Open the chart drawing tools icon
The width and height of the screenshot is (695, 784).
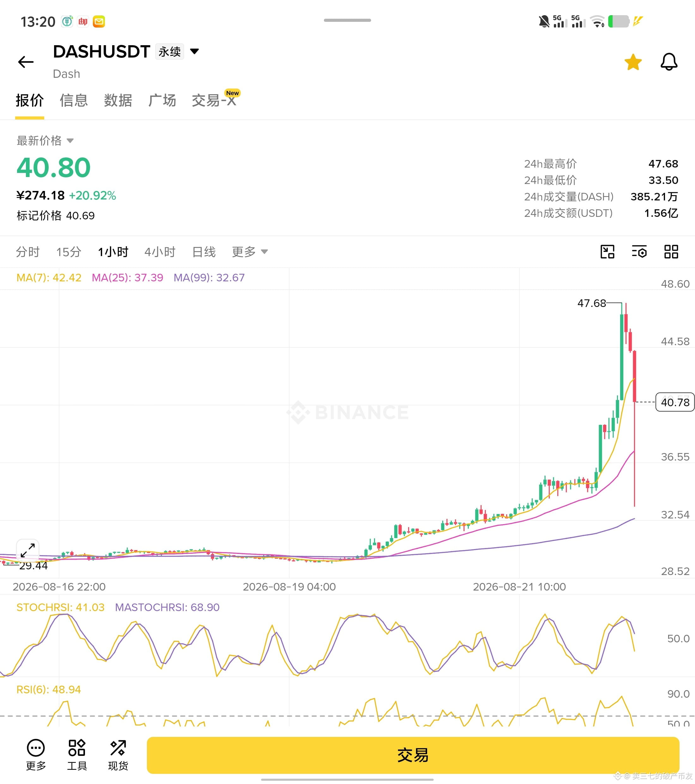[607, 252]
